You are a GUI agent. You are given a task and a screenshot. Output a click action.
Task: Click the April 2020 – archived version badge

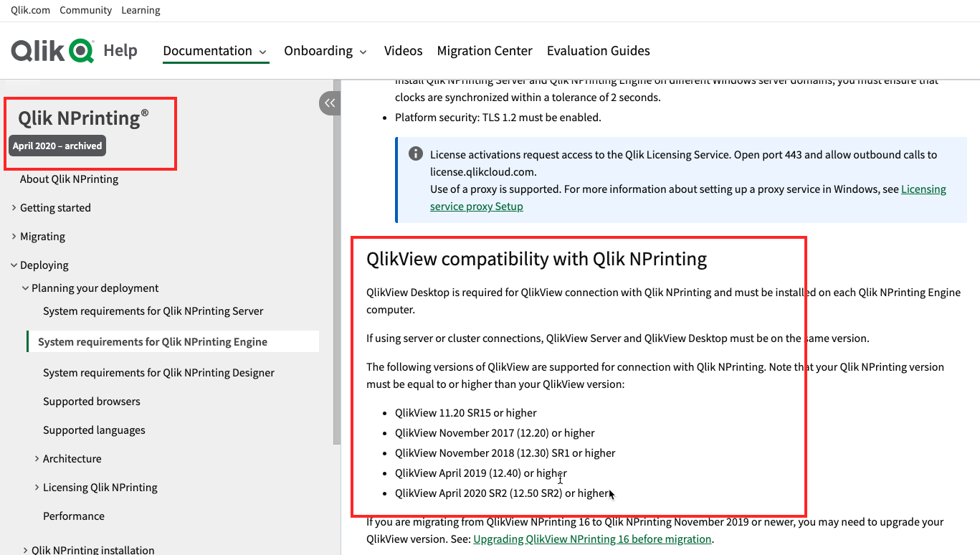[57, 146]
